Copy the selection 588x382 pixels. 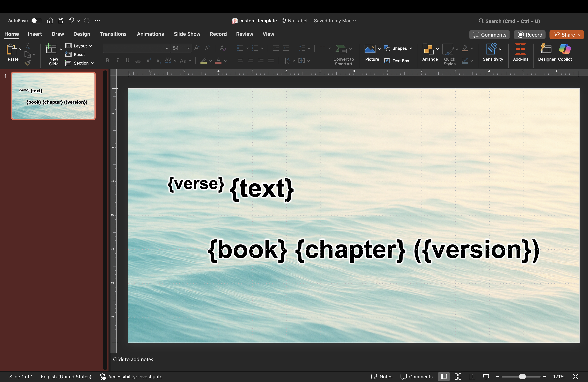point(28,55)
